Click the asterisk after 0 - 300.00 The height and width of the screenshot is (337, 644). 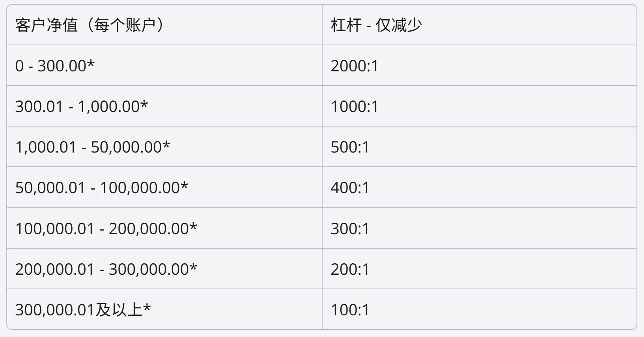[x=91, y=63]
